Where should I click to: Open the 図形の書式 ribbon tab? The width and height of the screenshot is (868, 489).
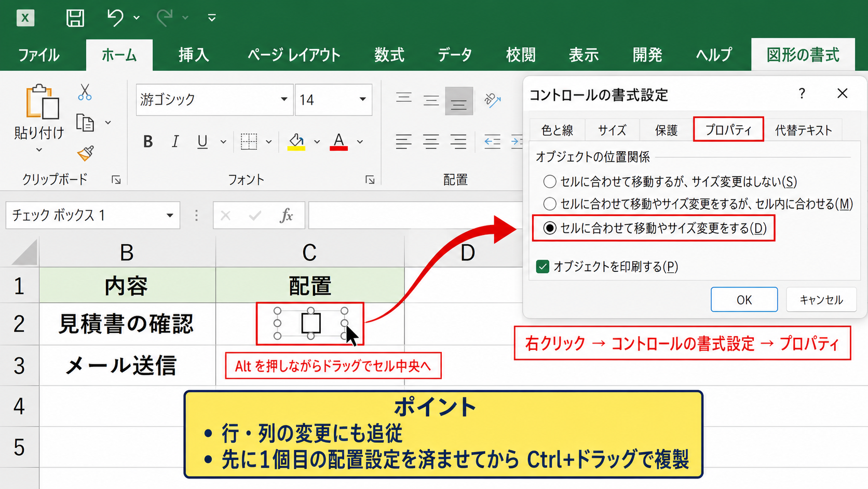[x=803, y=55]
